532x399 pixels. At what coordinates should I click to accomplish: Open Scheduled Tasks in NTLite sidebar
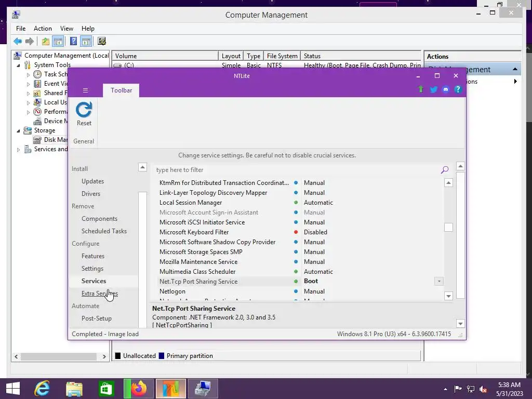point(104,231)
